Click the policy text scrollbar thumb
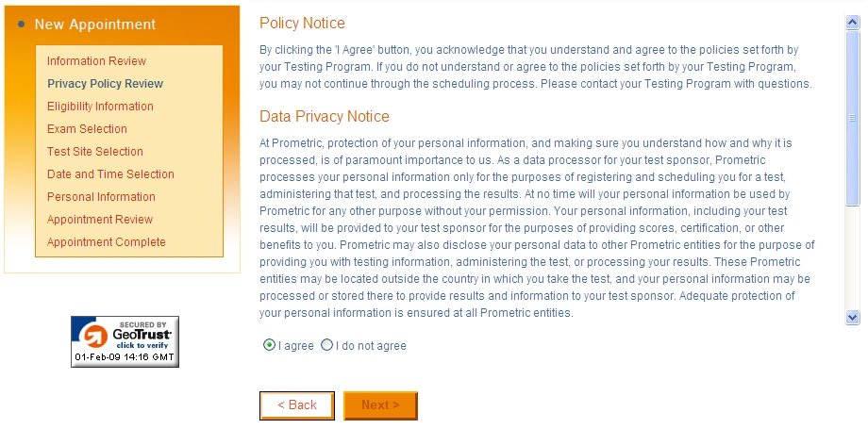The height and width of the screenshot is (429, 868). (x=852, y=118)
